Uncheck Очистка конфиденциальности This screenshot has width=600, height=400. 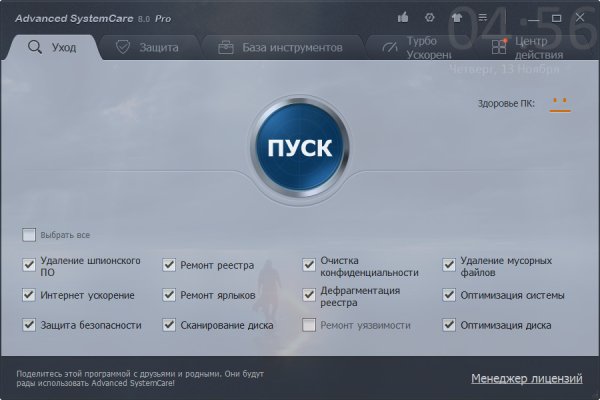[x=309, y=264]
